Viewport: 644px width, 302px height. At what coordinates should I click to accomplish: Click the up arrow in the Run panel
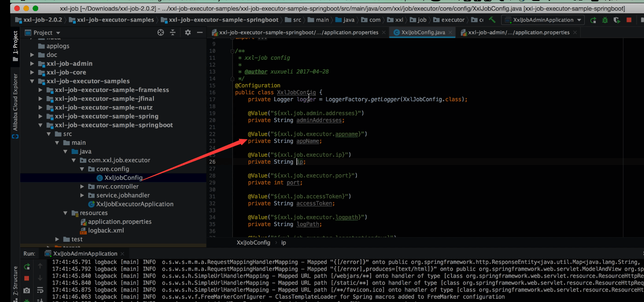pos(40,266)
